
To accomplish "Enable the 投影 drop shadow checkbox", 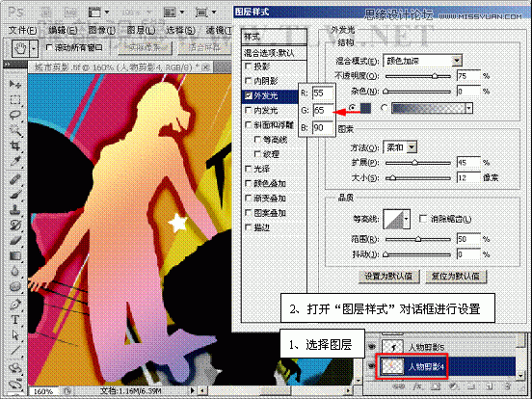I will [248, 66].
